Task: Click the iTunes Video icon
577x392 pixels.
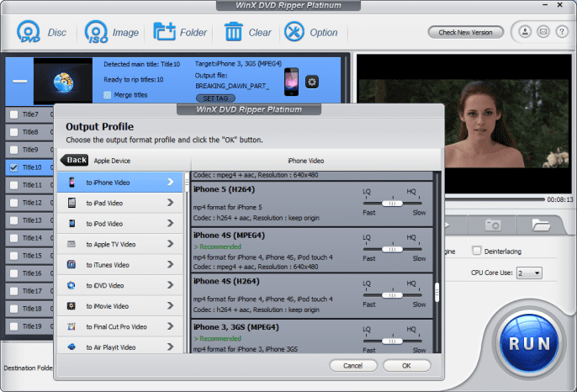Action: [x=71, y=264]
